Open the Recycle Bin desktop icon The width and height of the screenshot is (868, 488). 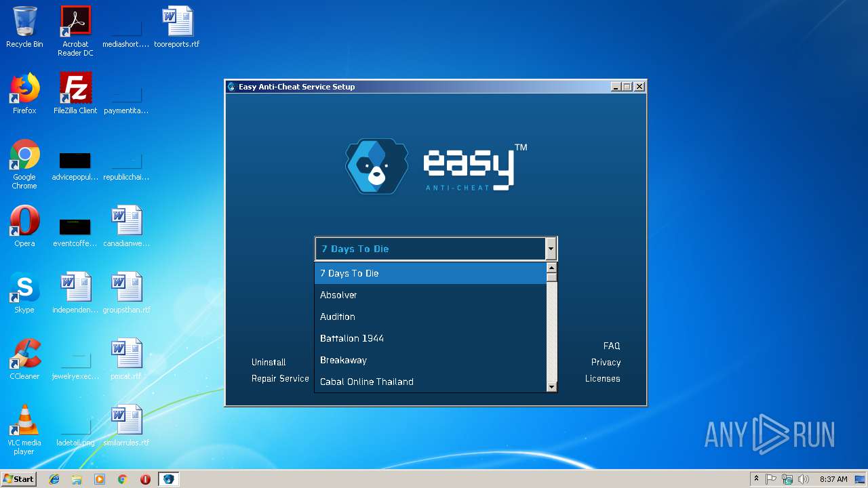[24, 27]
